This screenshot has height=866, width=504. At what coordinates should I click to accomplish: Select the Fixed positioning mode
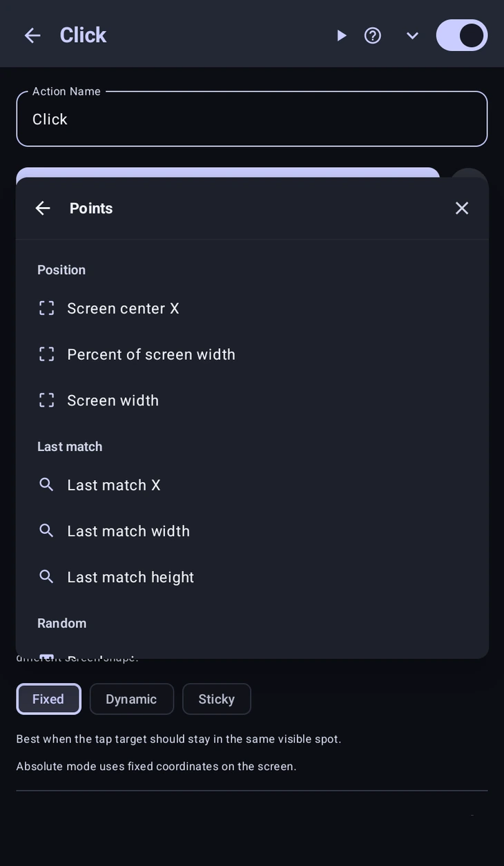click(48, 699)
